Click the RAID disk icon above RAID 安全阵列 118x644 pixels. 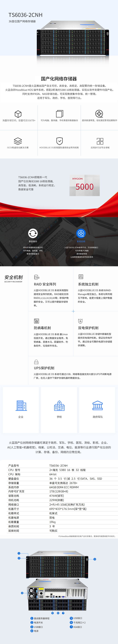click(37, 277)
